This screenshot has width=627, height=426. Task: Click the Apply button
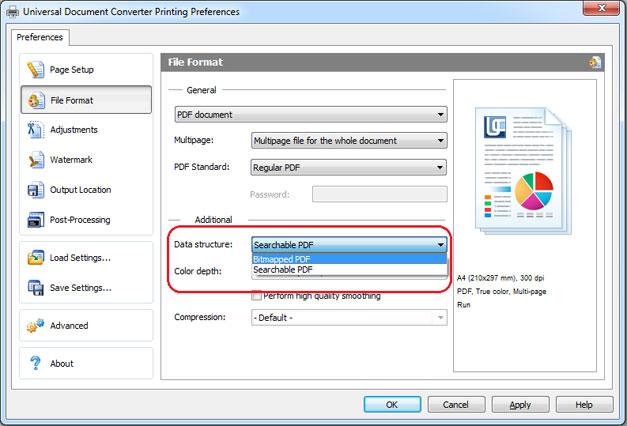[x=520, y=405]
